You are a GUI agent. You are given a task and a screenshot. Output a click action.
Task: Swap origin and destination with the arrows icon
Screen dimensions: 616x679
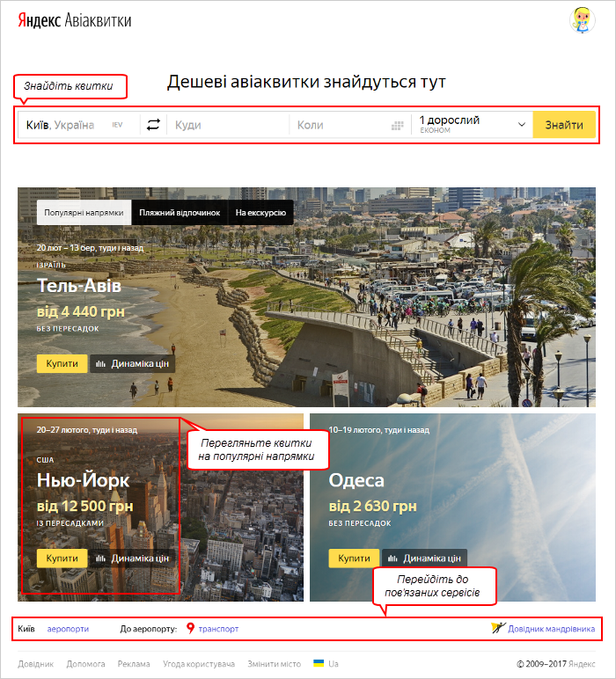tap(153, 125)
